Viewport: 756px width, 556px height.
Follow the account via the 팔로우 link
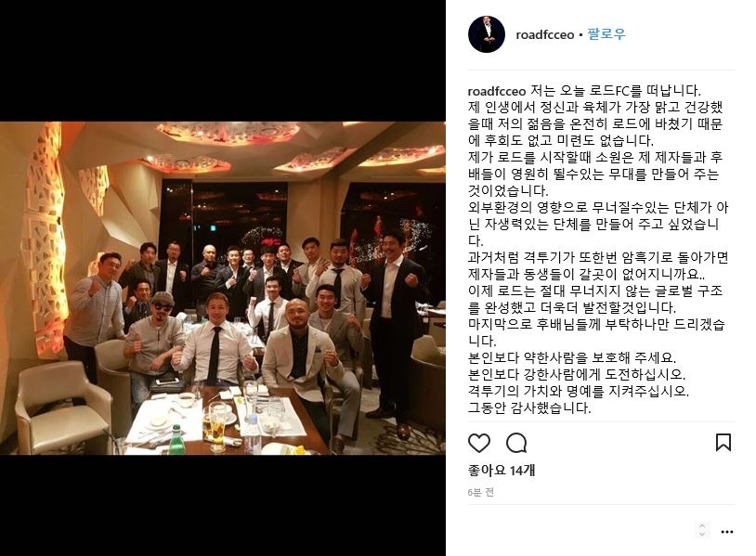coord(606,34)
